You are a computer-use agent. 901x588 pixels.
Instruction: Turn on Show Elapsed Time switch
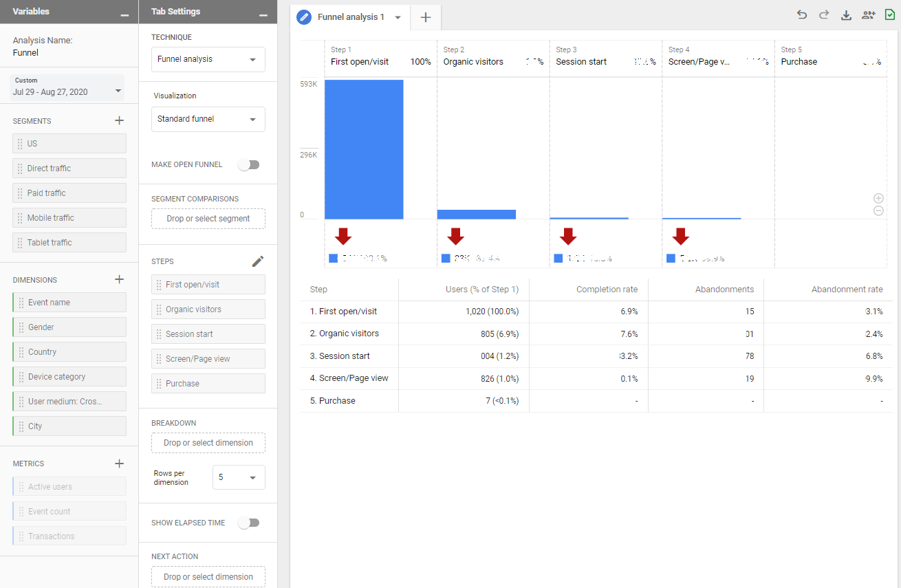coord(248,523)
